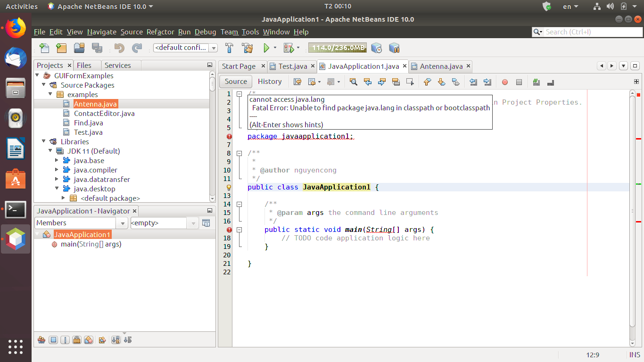The width and height of the screenshot is (644, 362).
Task: Run the project with green play icon
Action: (266, 48)
